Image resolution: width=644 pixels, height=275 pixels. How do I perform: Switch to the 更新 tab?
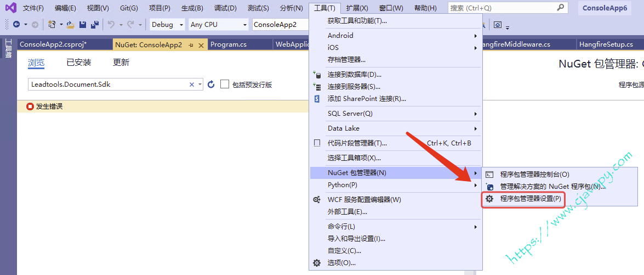coord(121,63)
